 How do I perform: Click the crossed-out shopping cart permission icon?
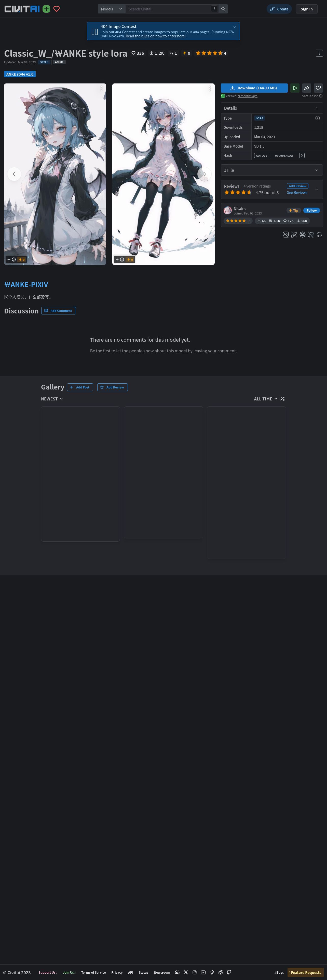(311, 235)
